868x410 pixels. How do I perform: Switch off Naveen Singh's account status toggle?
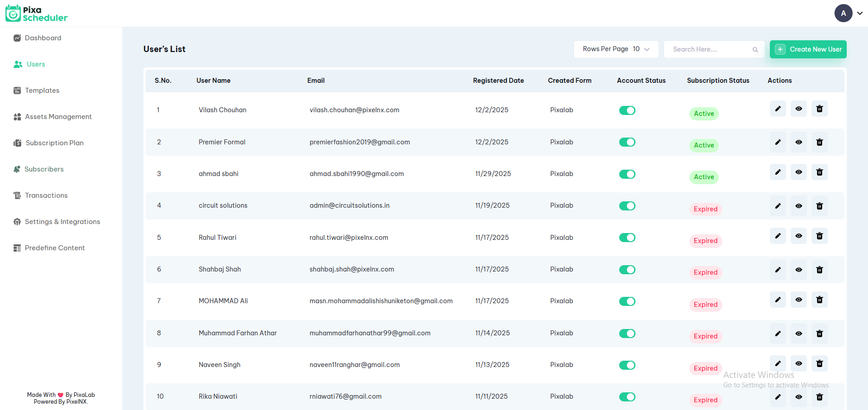pos(627,365)
